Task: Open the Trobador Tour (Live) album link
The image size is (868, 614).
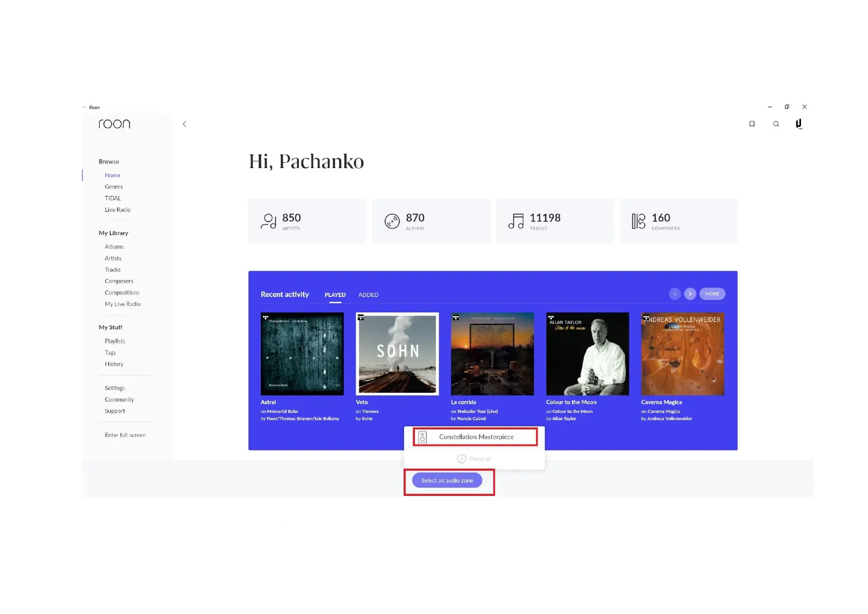Action: pos(477,412)
